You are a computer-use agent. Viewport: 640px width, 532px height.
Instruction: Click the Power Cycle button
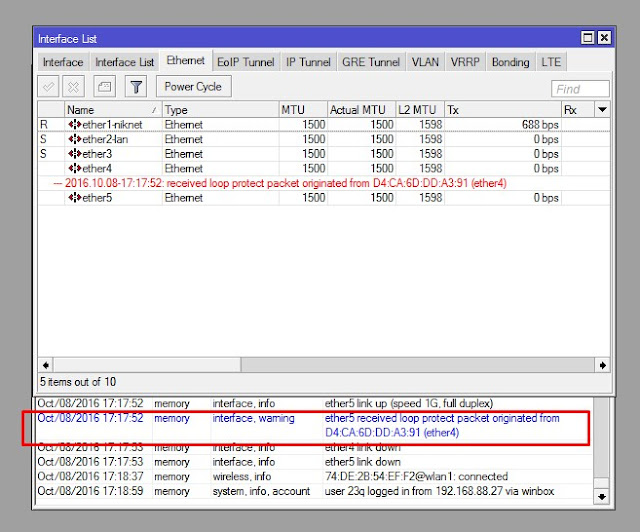[193, 87]
